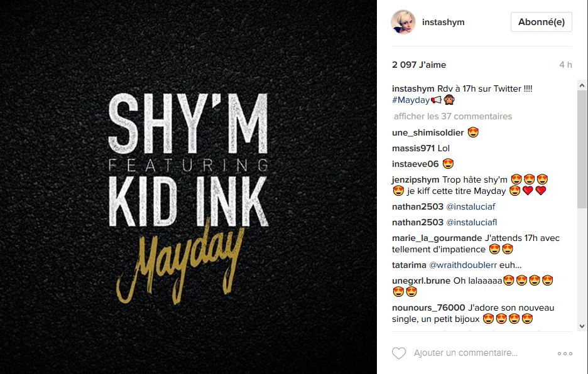Click the comments scrollbar up arrow

582,85
